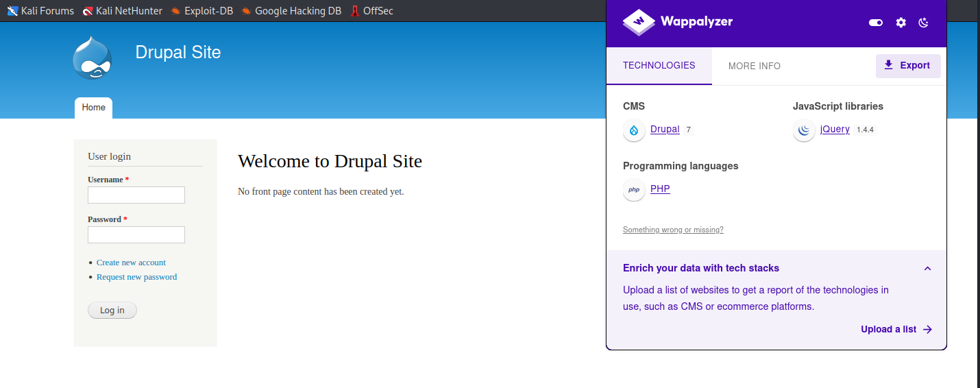
Task: Click the CMS category heading
Action: pos(634,106)
